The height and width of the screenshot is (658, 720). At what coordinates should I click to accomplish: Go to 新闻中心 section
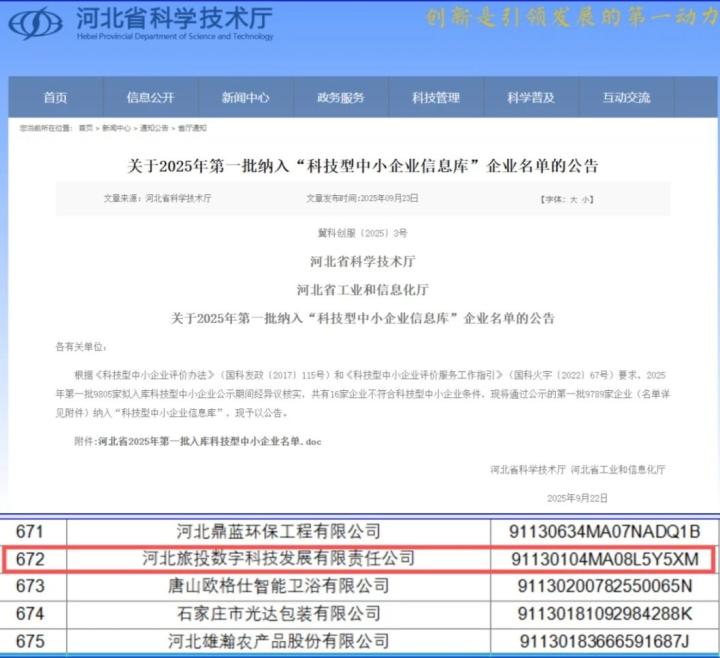[245, 97]
